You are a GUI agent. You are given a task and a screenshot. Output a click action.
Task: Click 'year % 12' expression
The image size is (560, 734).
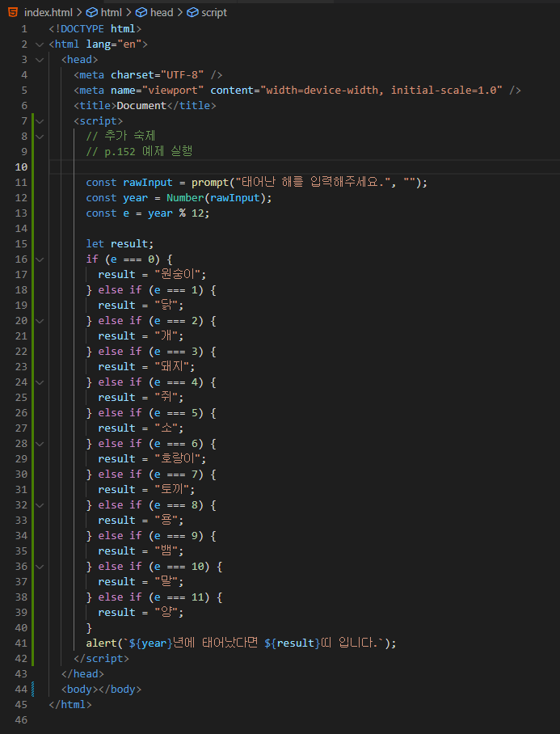(x=175, y=213)
